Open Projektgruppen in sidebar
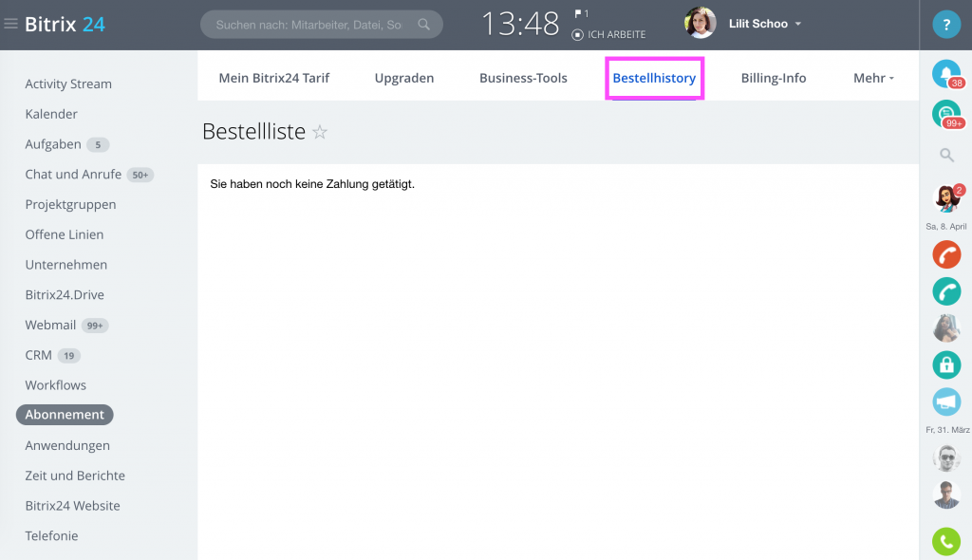Image resolution: width=972 pixels, height=560 pixels. click(70, 205)
